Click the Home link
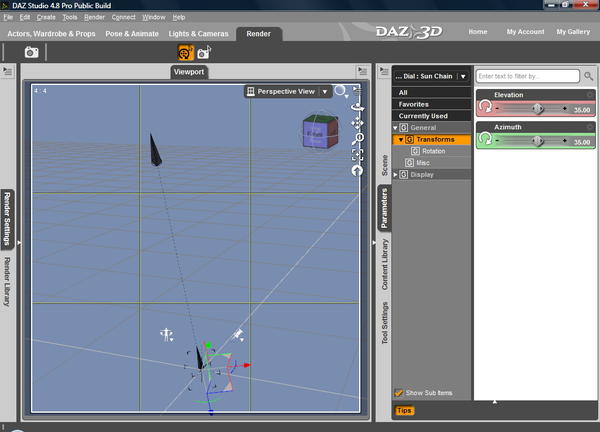Screen dimensions: 600x432 pos(478,32)
